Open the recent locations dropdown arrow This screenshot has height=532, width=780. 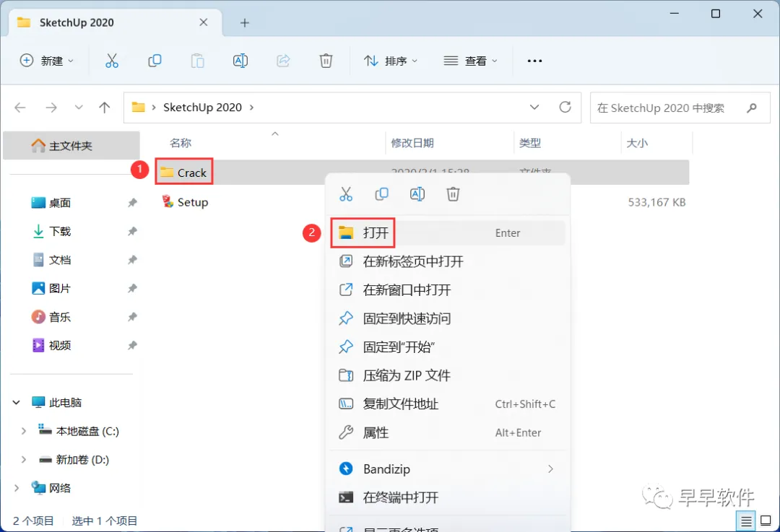(x=79, y=108)
